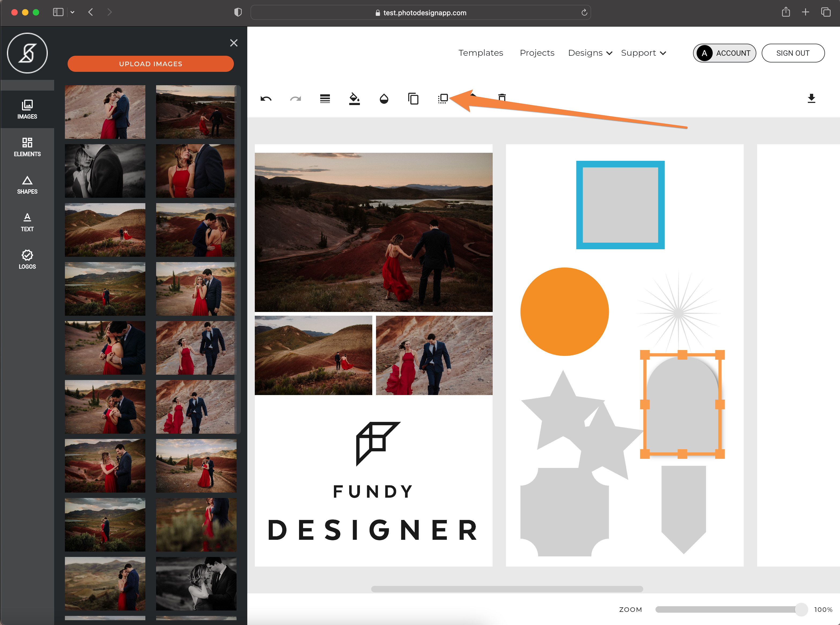The image size is (840, 625).
Task: Click the opacity droplet icon
Action: 384,99
